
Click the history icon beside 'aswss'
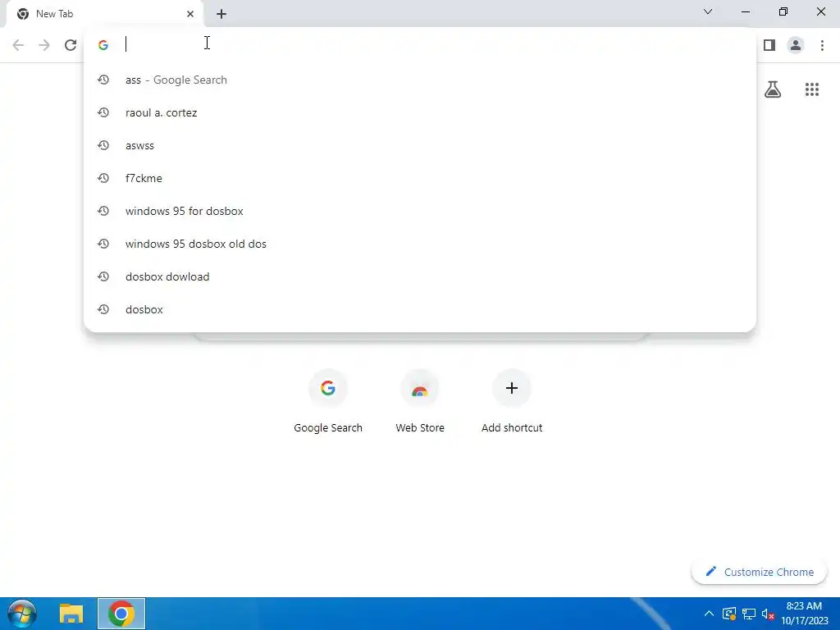point(103,145)
